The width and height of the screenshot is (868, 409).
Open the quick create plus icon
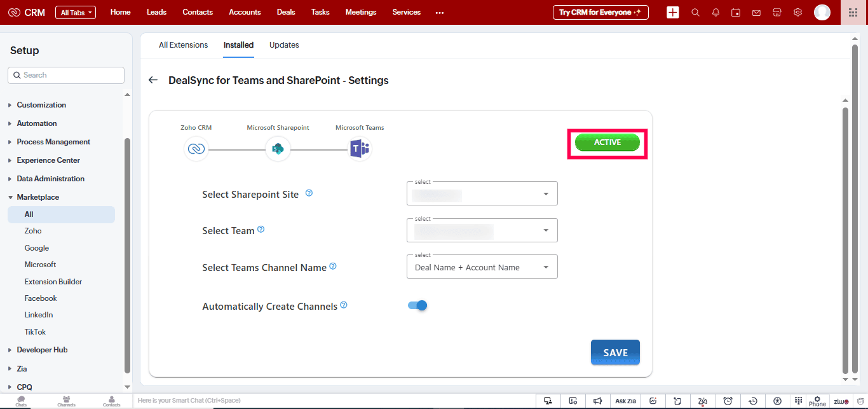673,12
